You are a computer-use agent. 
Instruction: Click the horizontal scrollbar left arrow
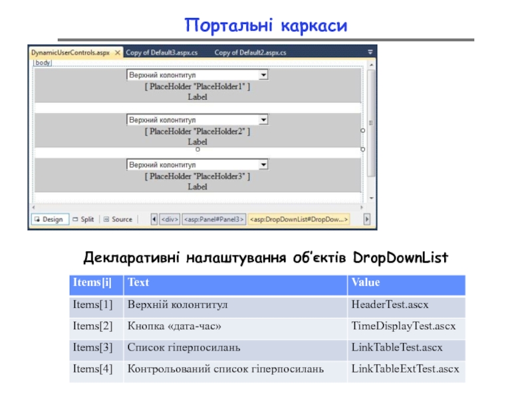coord(33,207)
